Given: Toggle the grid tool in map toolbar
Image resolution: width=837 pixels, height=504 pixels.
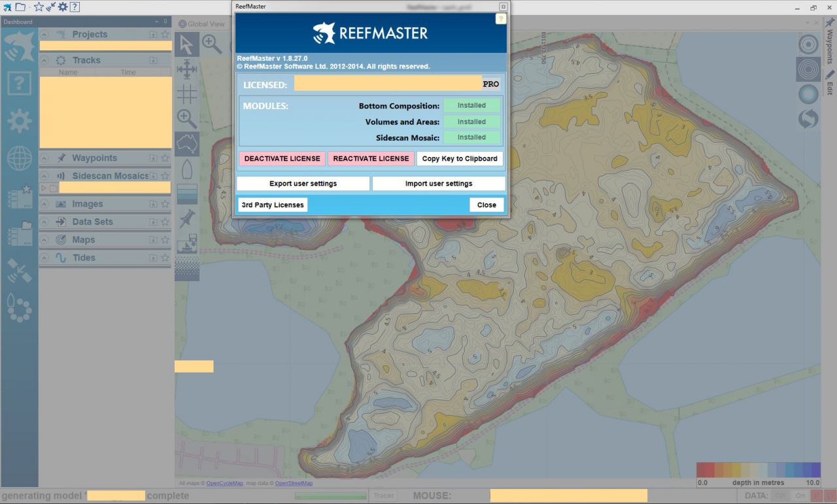Looking at the screenshot, I should [187, 94].
